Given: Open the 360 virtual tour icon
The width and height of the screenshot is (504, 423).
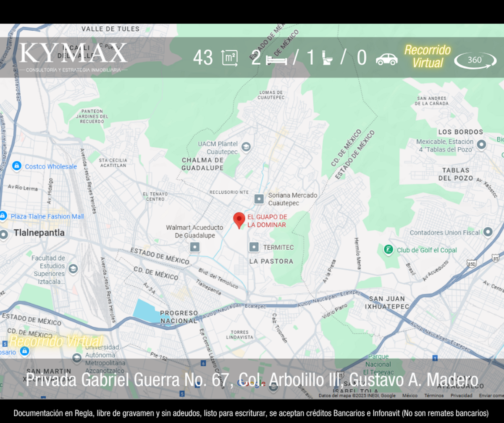Looking at the screenshot, I should pos(475,60).
